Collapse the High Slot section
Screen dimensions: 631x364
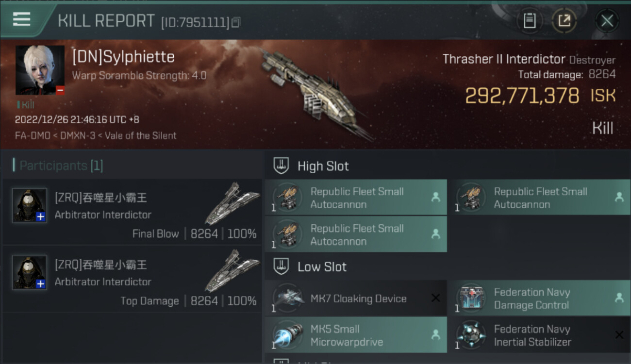coord(323,166)
